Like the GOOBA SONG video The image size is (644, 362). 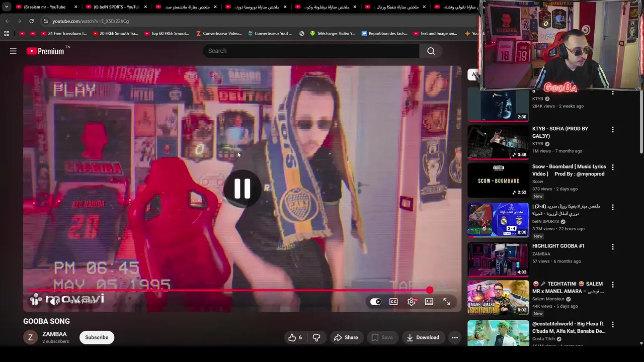point(295,337)
